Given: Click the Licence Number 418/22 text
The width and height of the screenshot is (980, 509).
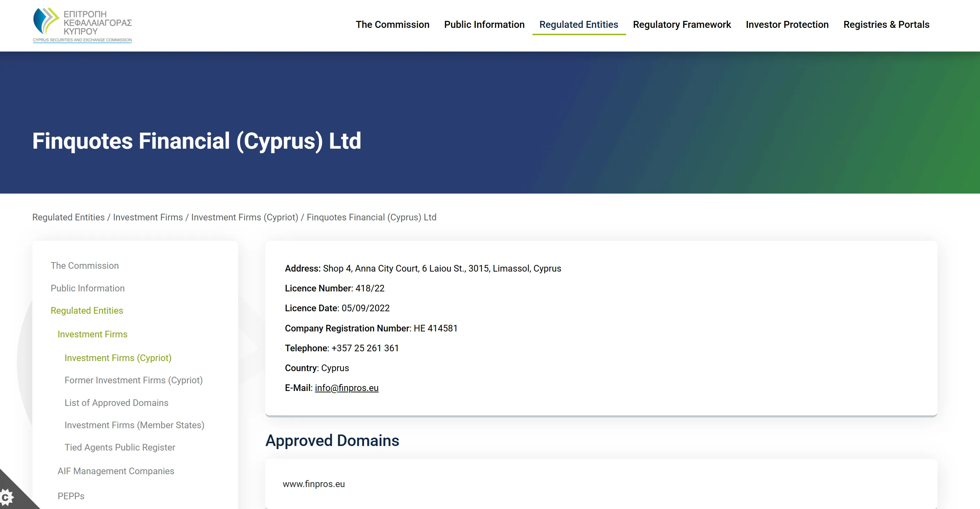Looking at the screenshot, I should (x=335, y=289).
